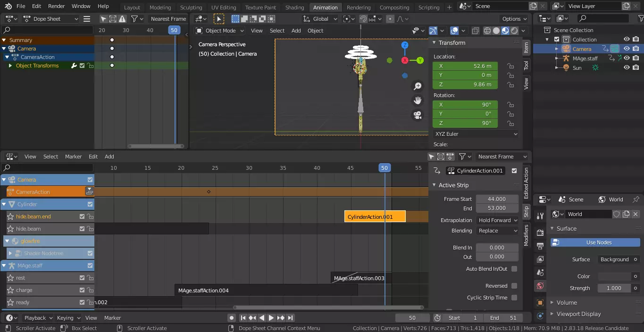Click the NLA horizontal scrollbar
Screen dimensions: 644x332
[328, 308]
